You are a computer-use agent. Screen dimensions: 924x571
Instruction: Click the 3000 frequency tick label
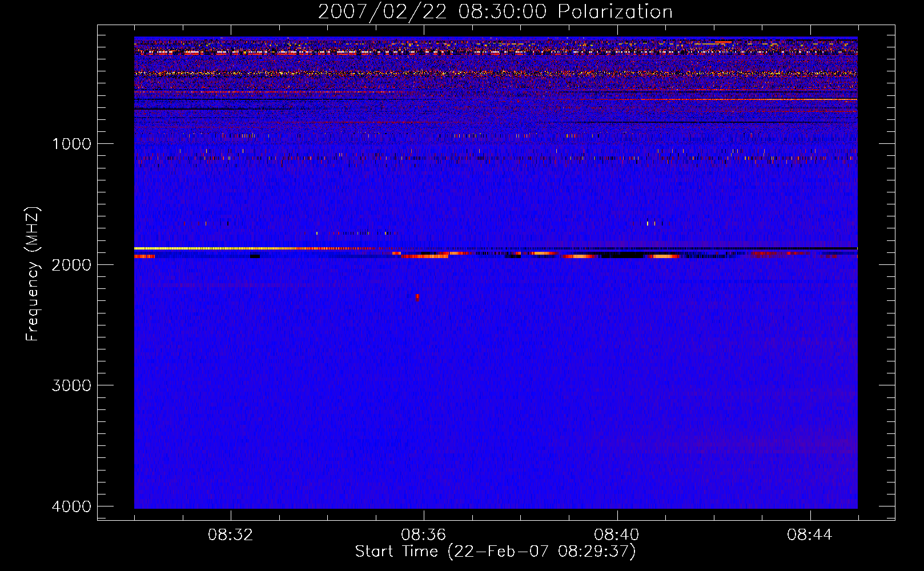[x=71, y=385]
